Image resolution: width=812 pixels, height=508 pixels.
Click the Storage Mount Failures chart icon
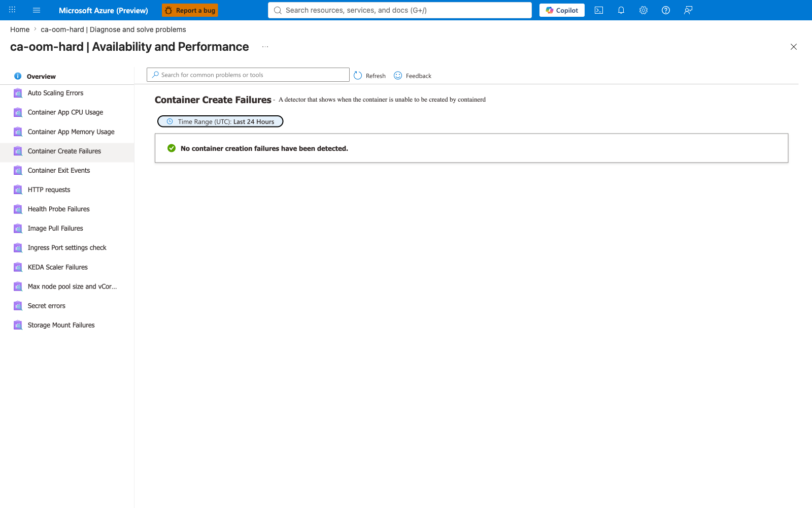18,325
